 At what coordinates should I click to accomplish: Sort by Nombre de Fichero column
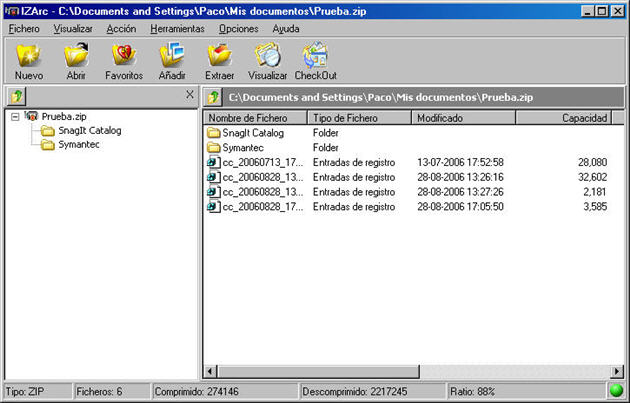(255, 118)
